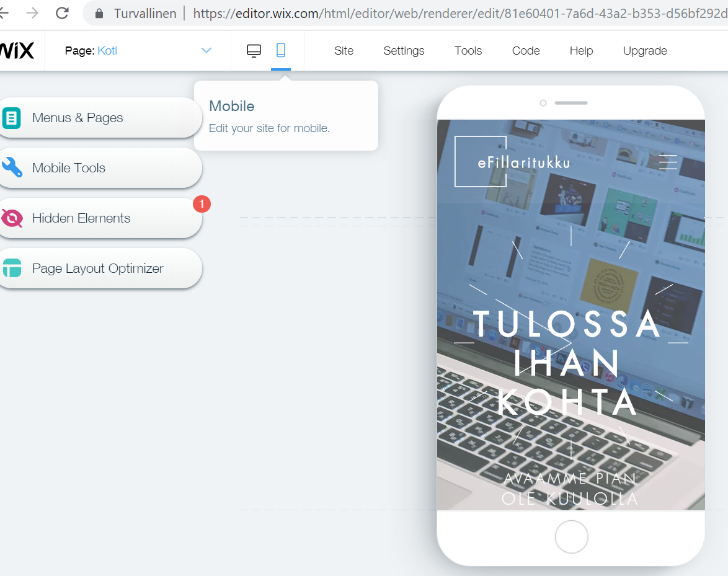Go forward in browser history
This screenshot has width=728, height=576.
point(32,13)
